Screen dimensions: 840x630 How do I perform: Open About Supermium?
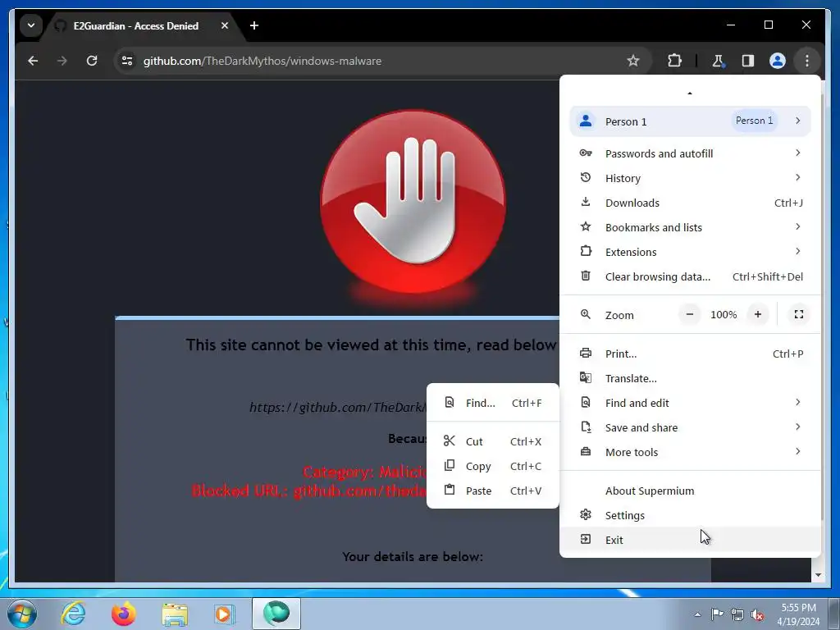click(690, 491)
